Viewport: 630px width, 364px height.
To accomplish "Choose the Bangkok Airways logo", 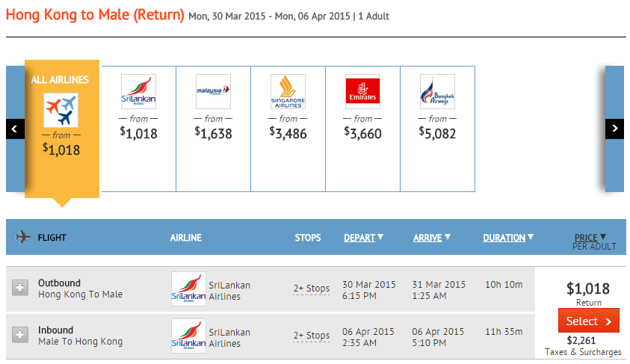I will click(x=437, y=92).
